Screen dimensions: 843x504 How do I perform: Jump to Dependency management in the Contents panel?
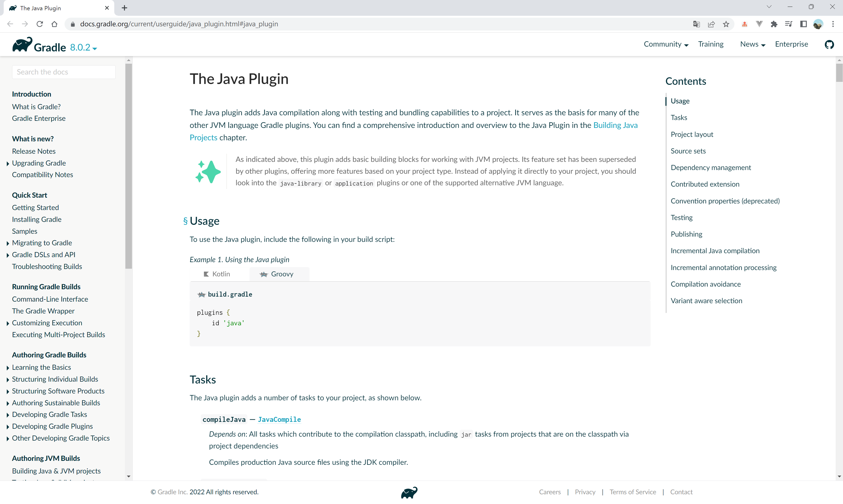coord(711,167)
